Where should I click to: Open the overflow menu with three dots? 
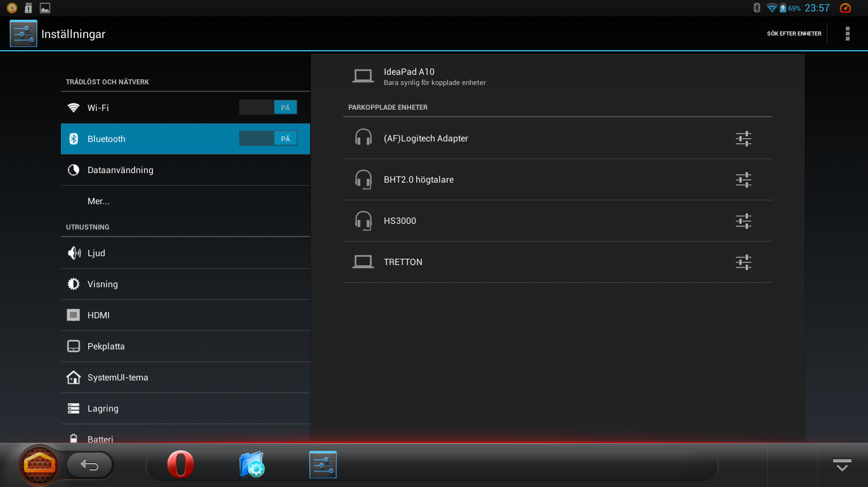tap(847, 34)
